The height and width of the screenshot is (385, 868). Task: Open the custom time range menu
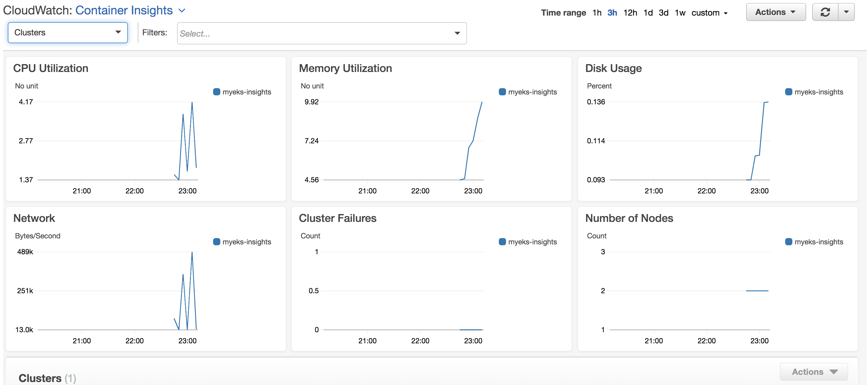pos(709,13)
